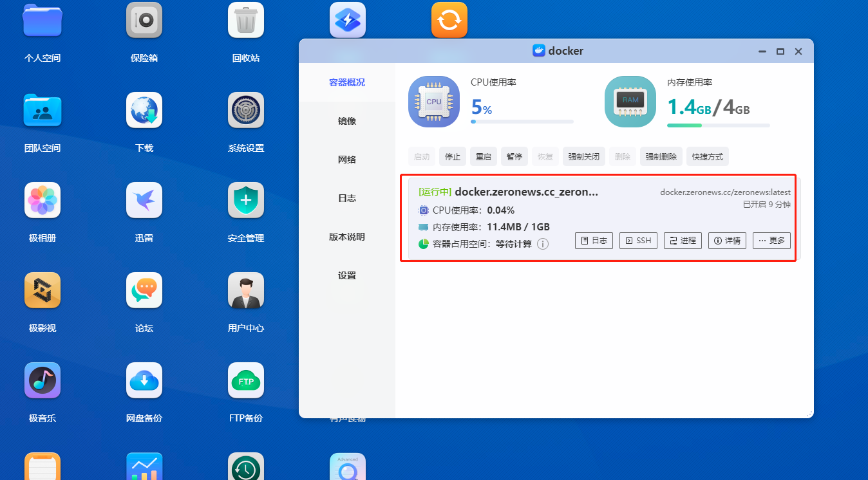Image resolution: width=868 pixels, height=480 pixels.
Task: Open the 团队空间 desktop icon
Action: 42,110
